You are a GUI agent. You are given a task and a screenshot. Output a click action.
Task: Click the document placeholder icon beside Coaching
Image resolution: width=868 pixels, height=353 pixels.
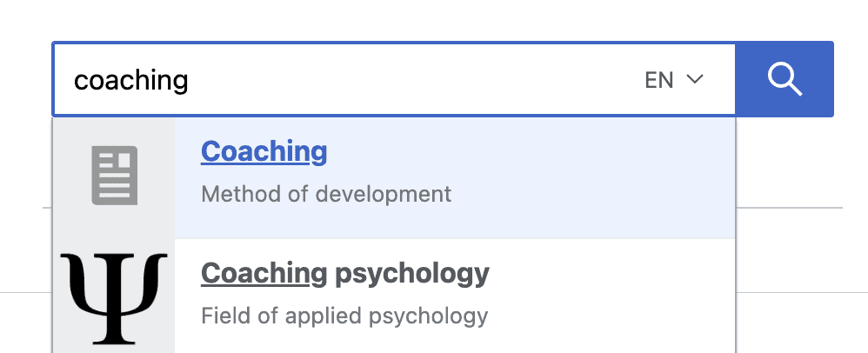click(115, 176)
